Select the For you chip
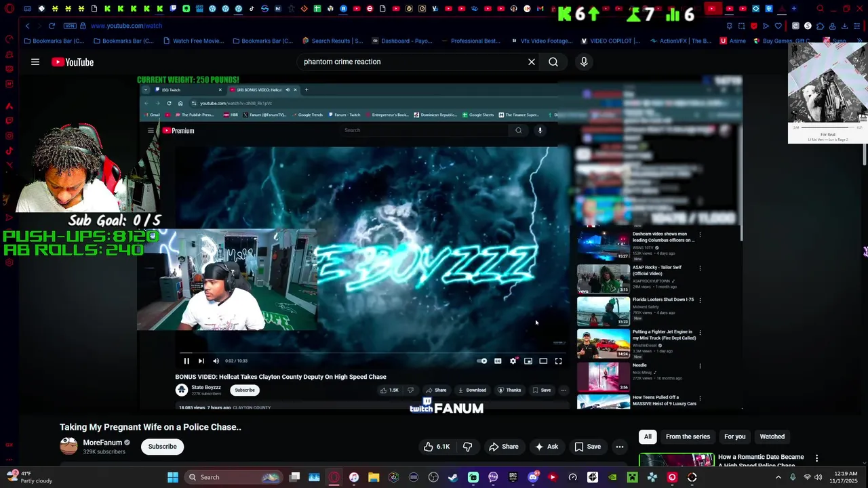868x488 pixels. coord(734,436)
